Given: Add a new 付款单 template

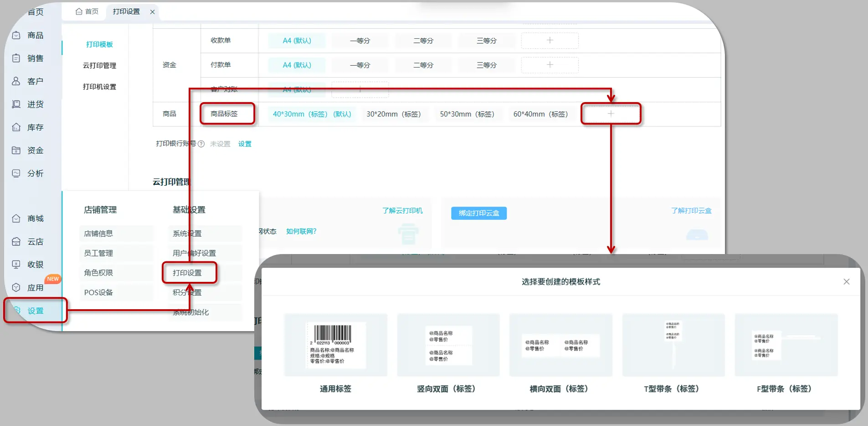Looking at the screenshot, I should 550,65.
